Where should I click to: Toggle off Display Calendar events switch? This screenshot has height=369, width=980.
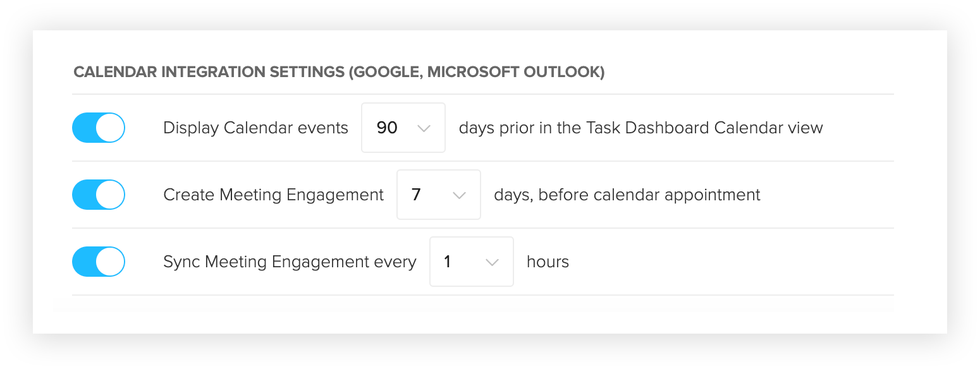click(99, 128)
